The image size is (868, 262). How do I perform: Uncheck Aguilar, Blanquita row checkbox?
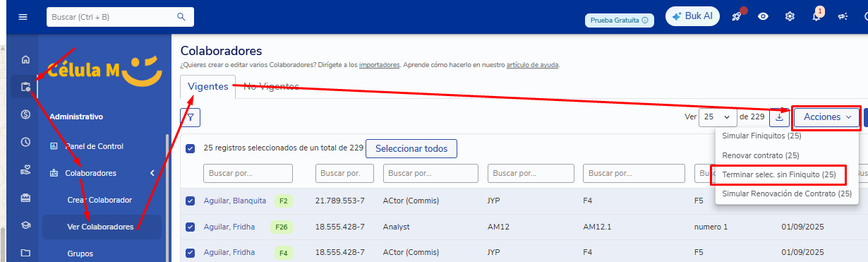[x=191, y=201]
